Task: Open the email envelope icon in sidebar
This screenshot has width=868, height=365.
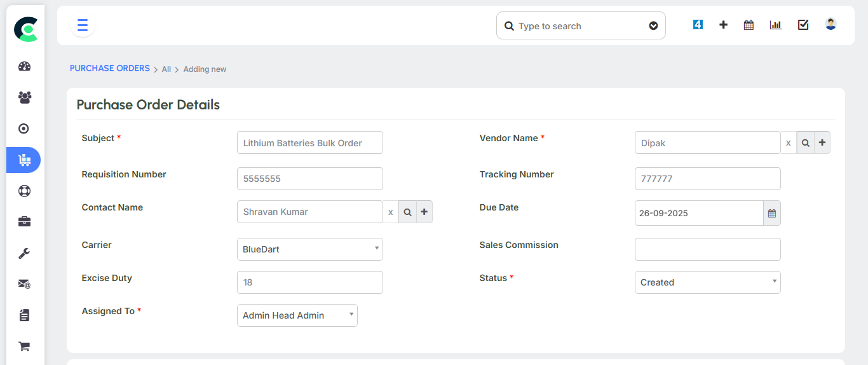Action: 24,284
